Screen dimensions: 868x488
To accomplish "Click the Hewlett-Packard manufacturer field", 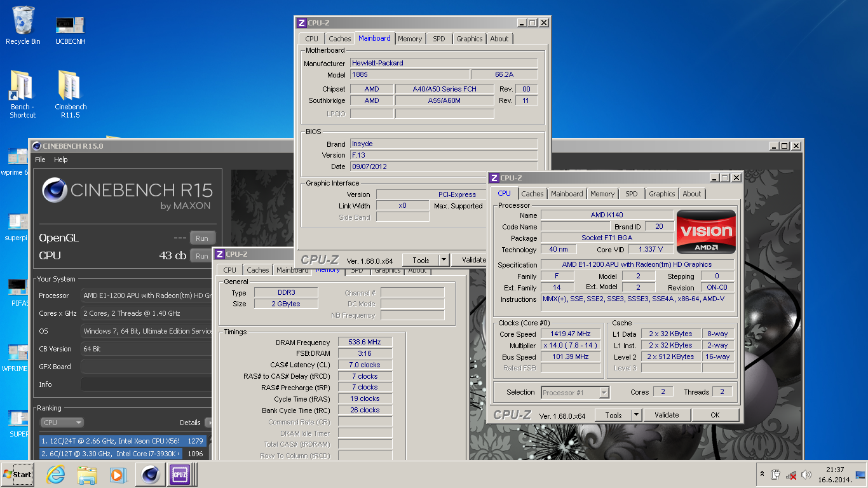I will pos(444,64).
